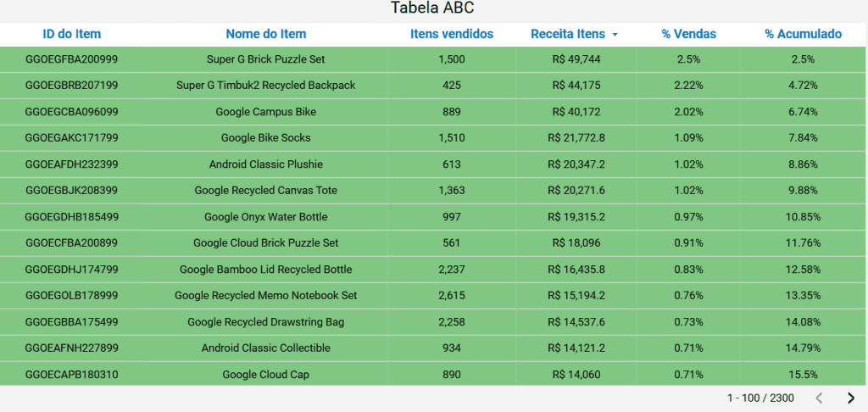Sort by Nome do Item column

[x=266, y=34]
